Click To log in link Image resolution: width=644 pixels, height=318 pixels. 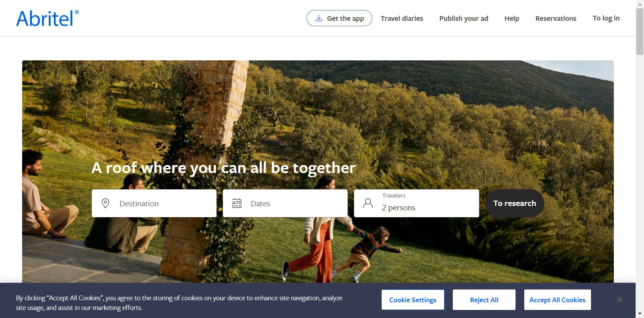(606, 18)
